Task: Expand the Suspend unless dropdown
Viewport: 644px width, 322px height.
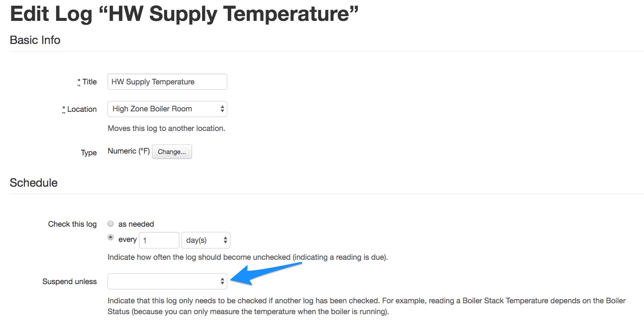Action: 167,281
